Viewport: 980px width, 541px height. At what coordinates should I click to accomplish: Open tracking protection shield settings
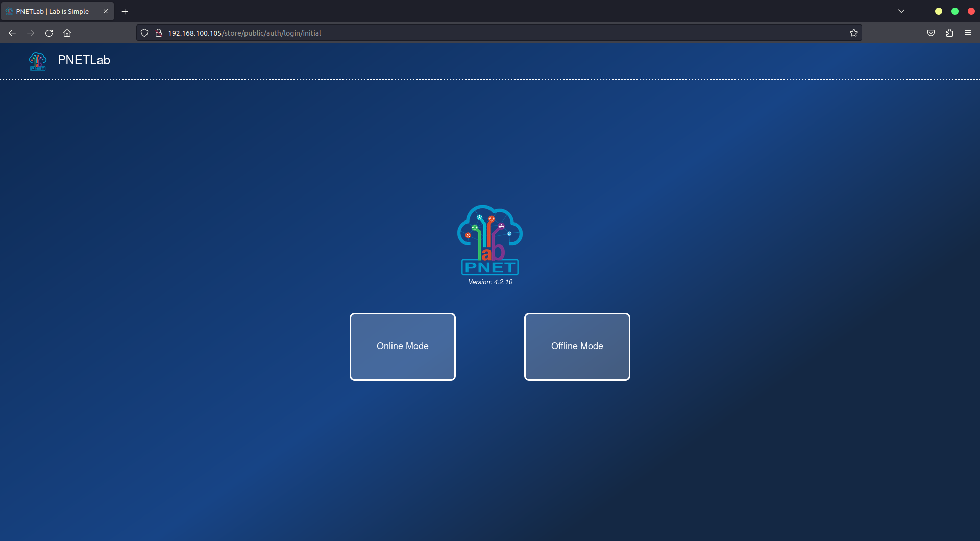coord(144,32)
